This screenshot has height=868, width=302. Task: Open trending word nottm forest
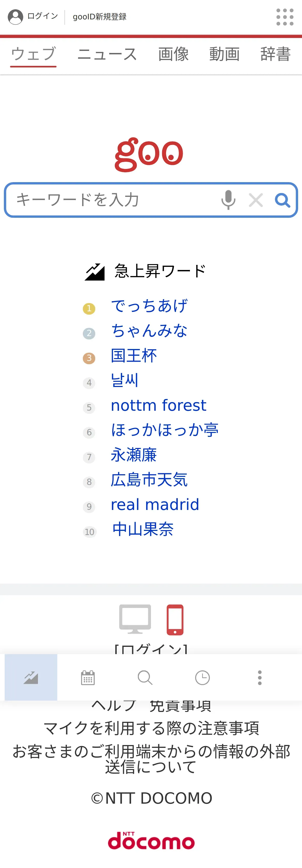(158, 405)
